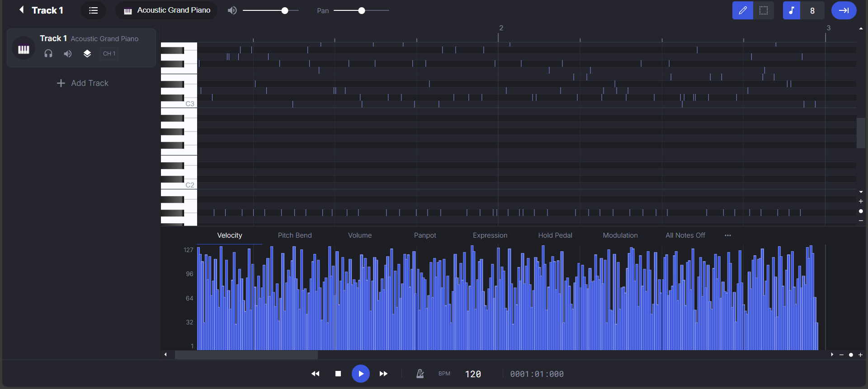Click the horizontal scrollbar left arrow

point(165,355)
